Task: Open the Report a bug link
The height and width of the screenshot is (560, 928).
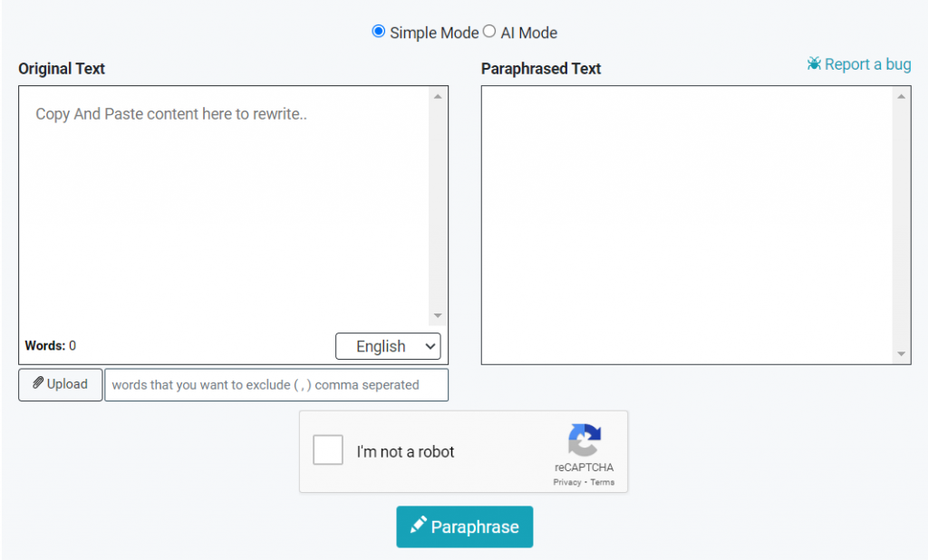Action: click(x=867, y=64)
